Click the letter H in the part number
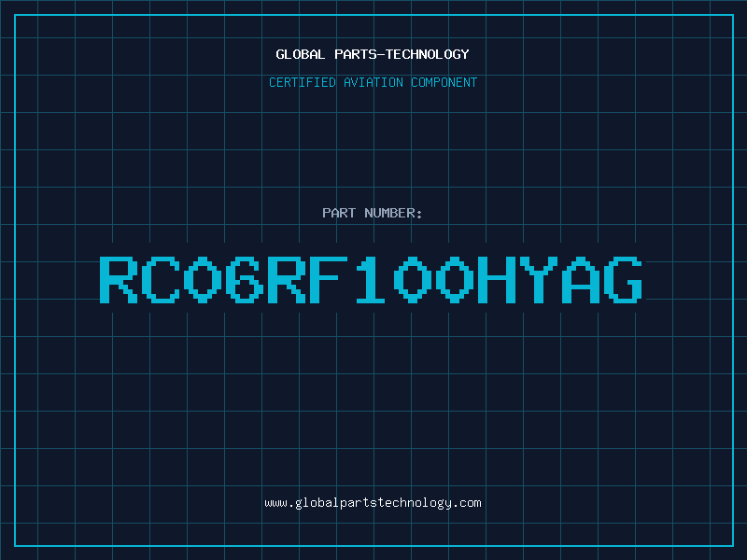The width and height of the screenshot is (747, 560). coord(497,280)
